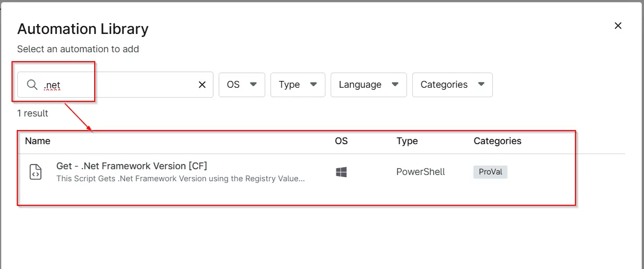Click the script file icon for the .Net Framework row
This screenshot has height=269, width=644.
coord(35,172)
